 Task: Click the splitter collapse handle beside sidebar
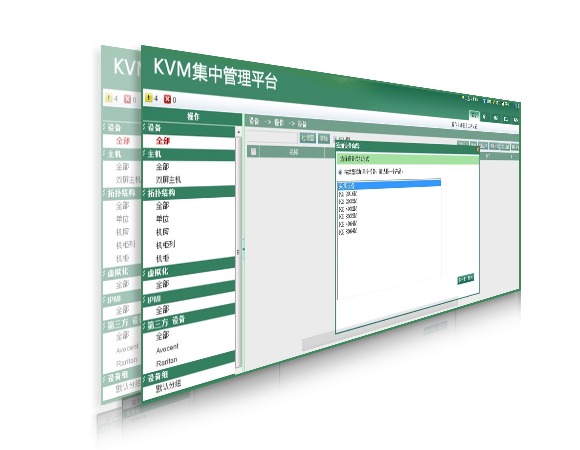coord(244,250)
